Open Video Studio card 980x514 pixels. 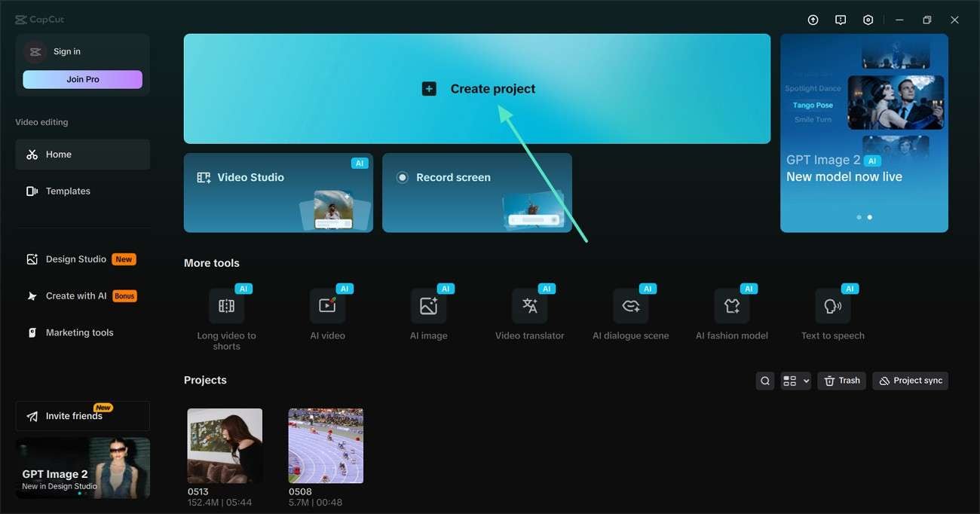click(x=278, y=193)
